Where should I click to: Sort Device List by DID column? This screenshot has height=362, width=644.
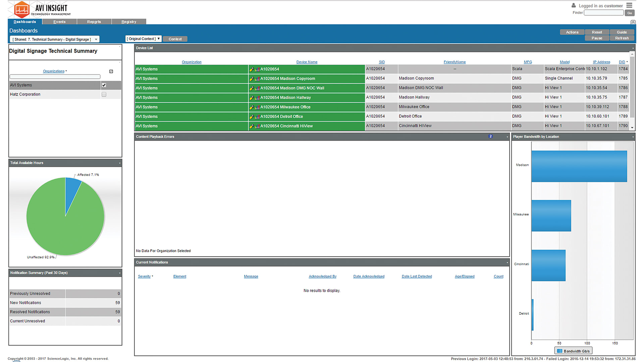point(622,62)
